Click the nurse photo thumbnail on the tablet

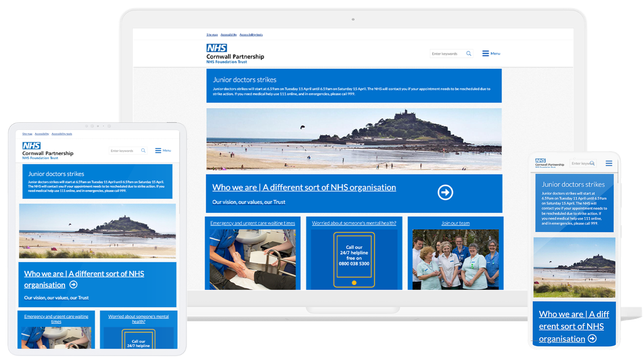tap(56, 338)
